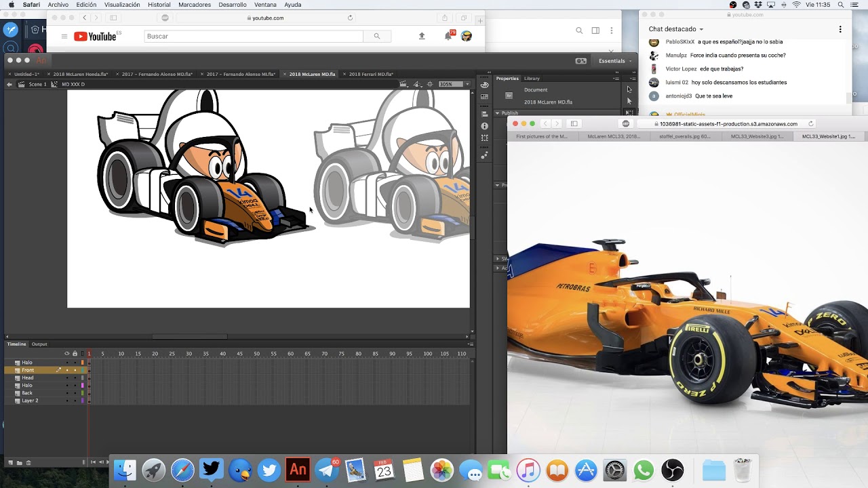Open the Transform panel icon

[484, 138]
